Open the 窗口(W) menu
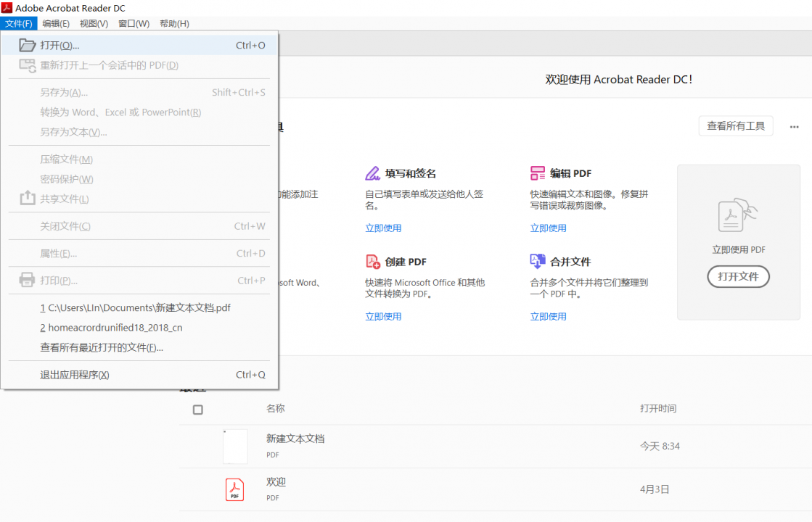 [134, 23]
